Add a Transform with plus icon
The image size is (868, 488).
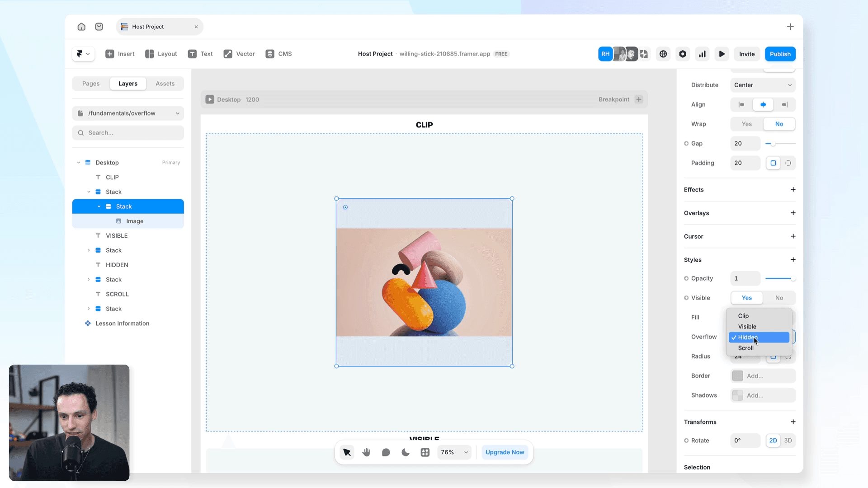[793, 422]
